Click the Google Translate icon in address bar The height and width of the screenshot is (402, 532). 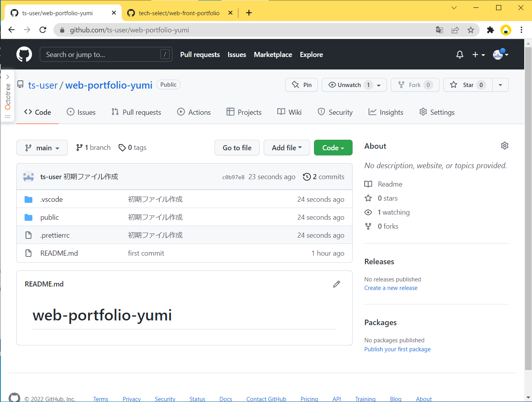(x=440, y=30)
